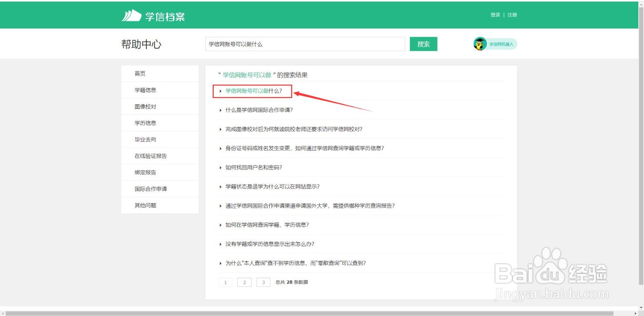This screenshot has height=316, width=644.
Task: Click the 搜索 button
Action: pos(423,44)
